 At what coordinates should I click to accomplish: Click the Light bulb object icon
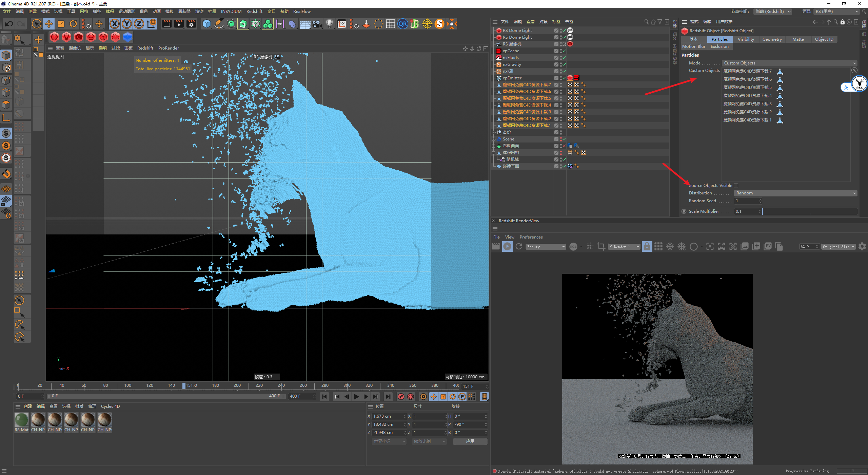click(x=329, y=24)
